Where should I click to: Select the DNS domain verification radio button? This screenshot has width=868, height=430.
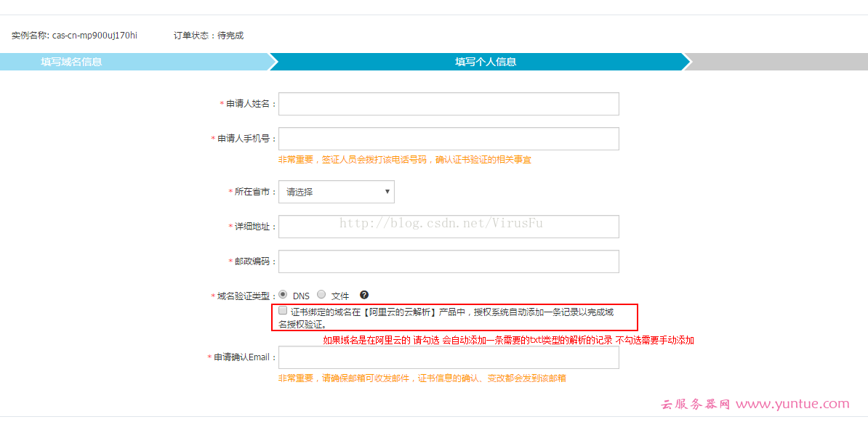[284, 294]
